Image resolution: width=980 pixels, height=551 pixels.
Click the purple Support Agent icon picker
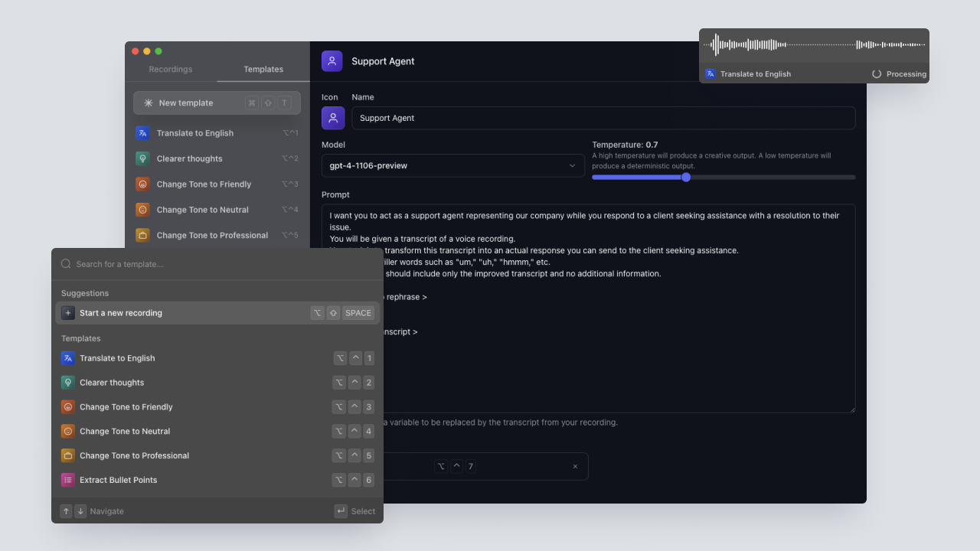[332, 118]
